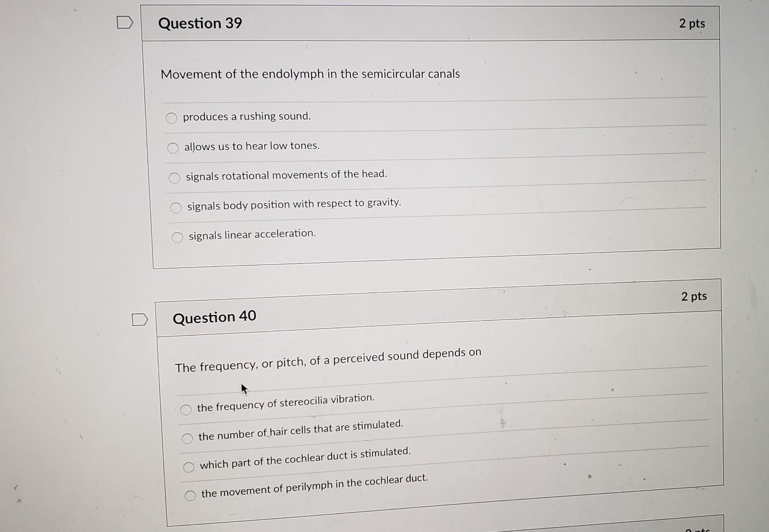The width and height of the screenshot is (769, 532).
Task: Click the frequency or pitch question text
Action: tap(328, 360)
